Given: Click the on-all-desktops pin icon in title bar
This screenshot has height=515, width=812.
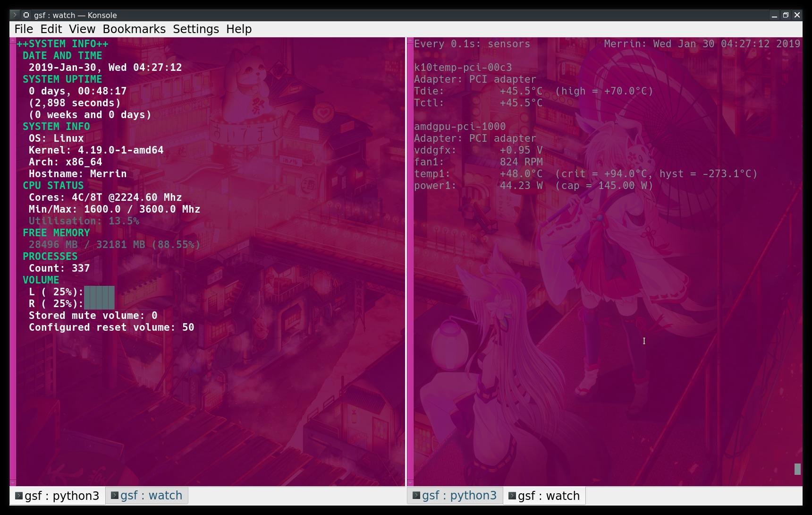Looking at the screenshot, I should click(26, 15).
